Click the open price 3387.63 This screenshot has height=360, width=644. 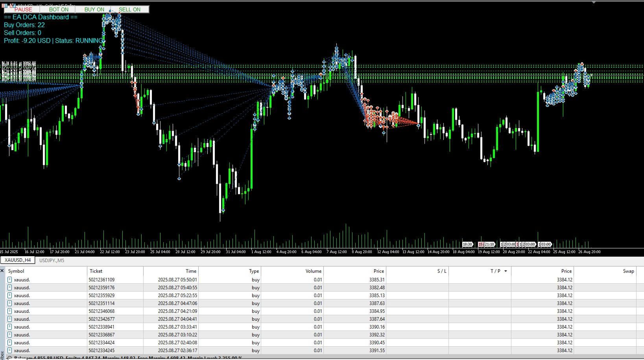[x=377, y=303]
